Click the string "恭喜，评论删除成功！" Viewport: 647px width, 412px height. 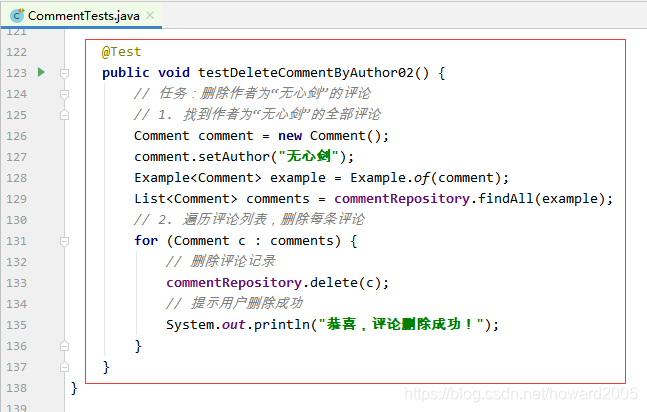click(x=401, y=324)
